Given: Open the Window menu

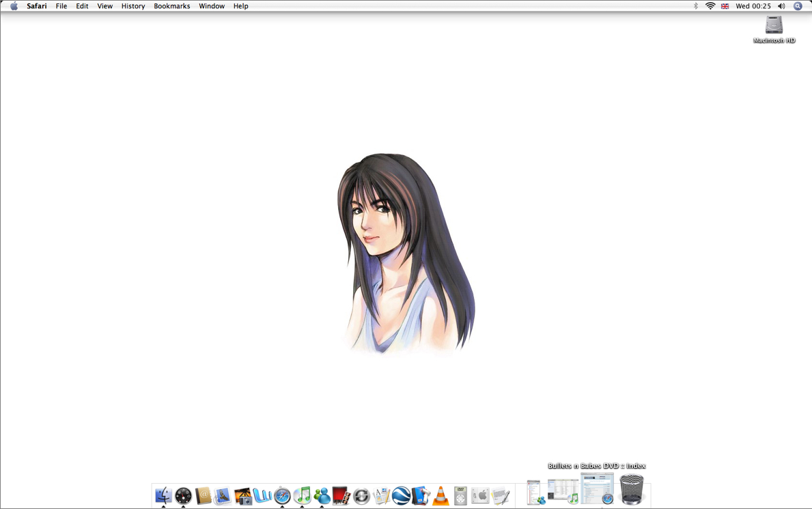Looking at the screenshot, I should tap(212, 6).
